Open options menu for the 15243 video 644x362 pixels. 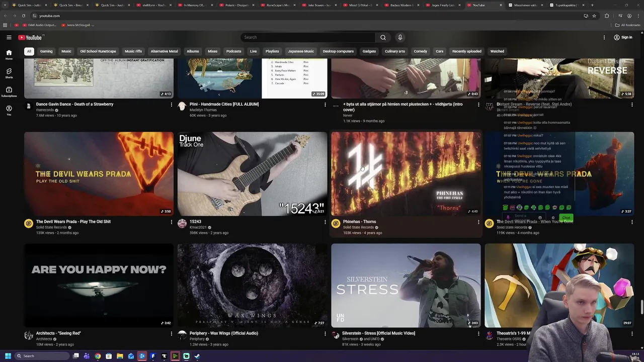click(325, 222)
